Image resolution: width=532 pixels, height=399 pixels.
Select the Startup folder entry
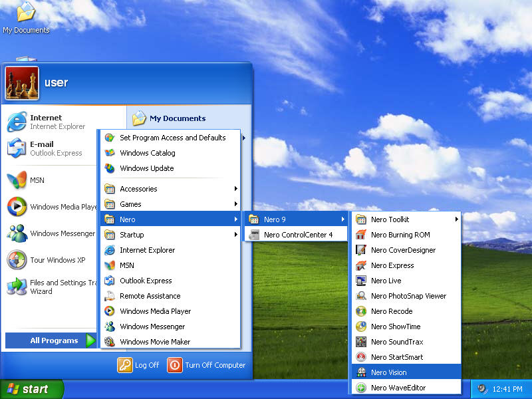click(x=171, y=235)
